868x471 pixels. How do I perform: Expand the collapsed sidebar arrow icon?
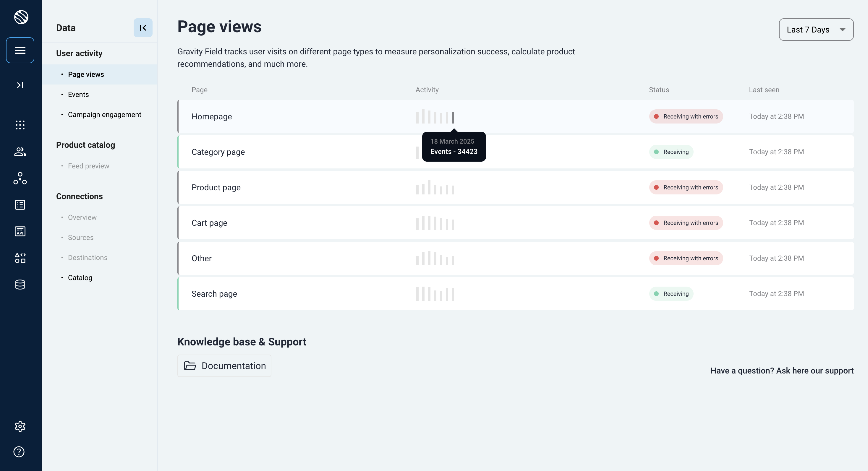[x=20, y=85]
